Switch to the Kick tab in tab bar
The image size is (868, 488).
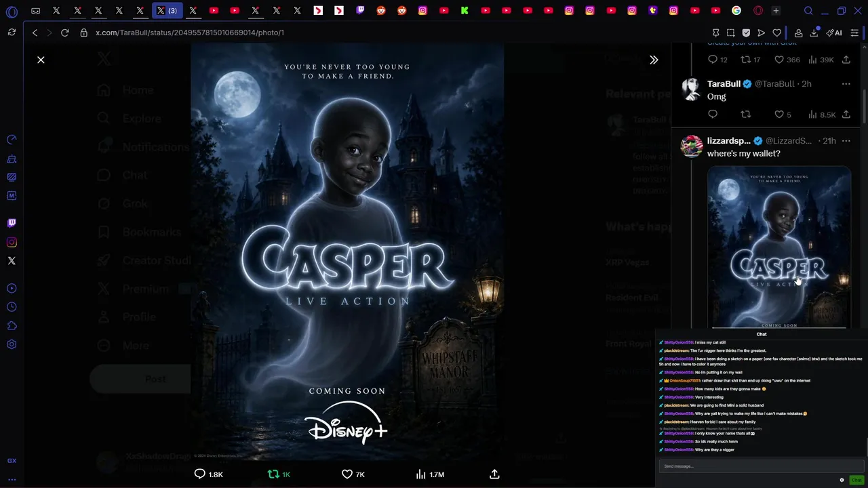tap(465, 11)
